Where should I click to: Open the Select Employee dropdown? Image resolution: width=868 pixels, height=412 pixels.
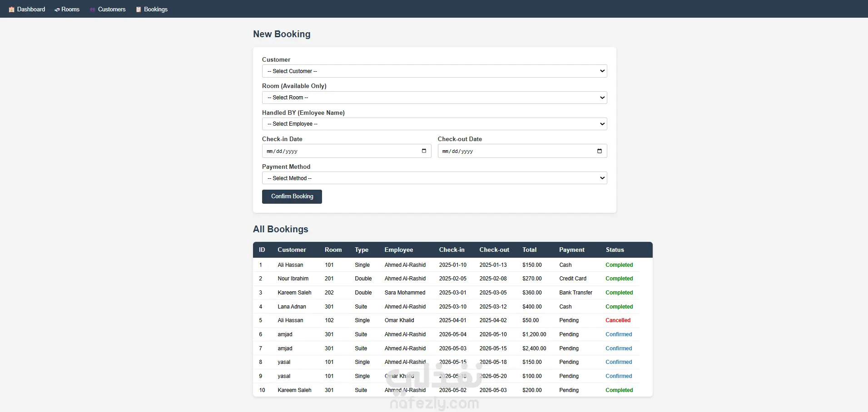pyautogui.click(x=435, y=124)
